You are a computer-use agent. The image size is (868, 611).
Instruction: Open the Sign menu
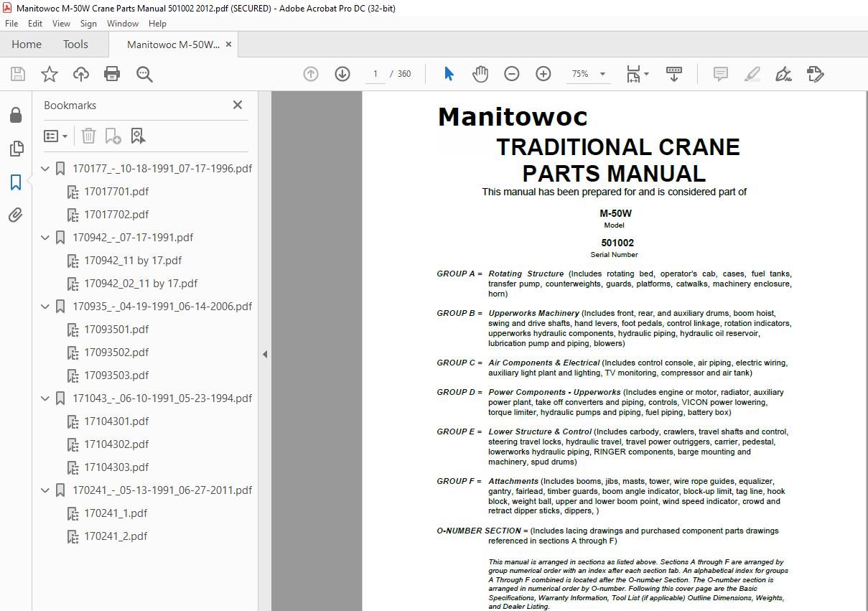[88, 24]
